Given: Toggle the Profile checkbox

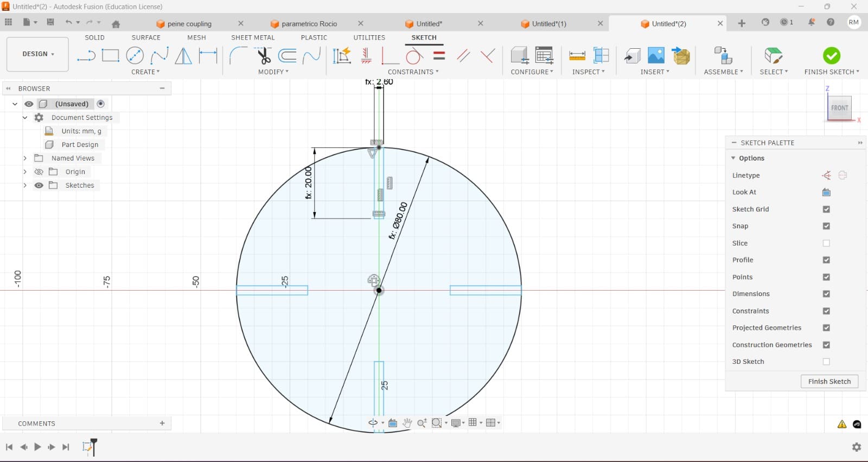Looking at the screenshot, I should coord(826,260).
